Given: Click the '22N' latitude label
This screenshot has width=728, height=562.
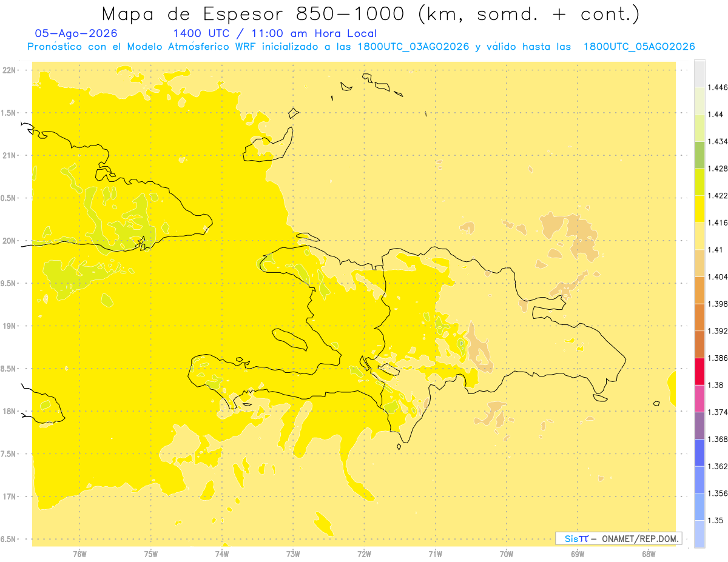Looking at the screenshot, I should tap(10, 70).
